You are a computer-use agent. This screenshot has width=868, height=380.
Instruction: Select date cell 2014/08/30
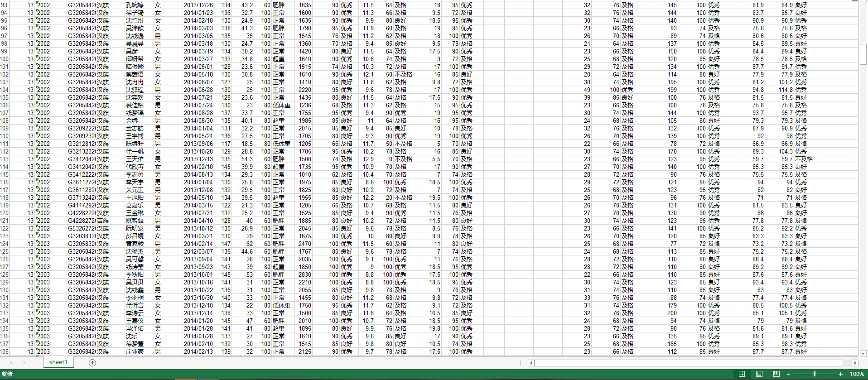[198, 120]
